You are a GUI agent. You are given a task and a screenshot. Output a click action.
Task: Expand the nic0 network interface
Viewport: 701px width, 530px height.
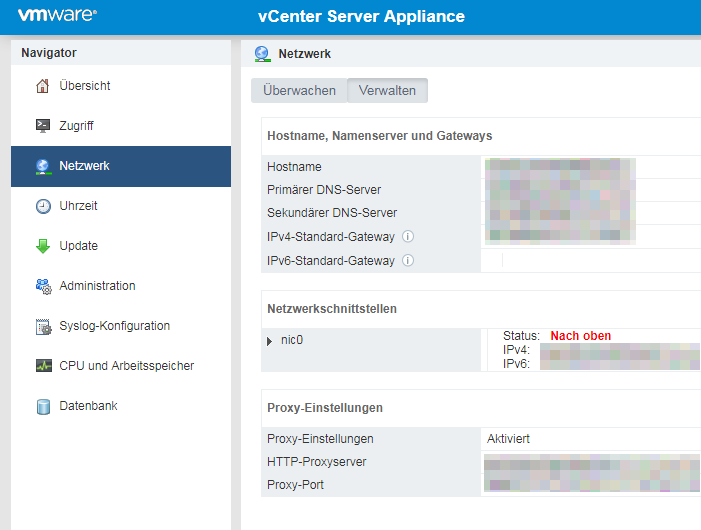point(269,341)
